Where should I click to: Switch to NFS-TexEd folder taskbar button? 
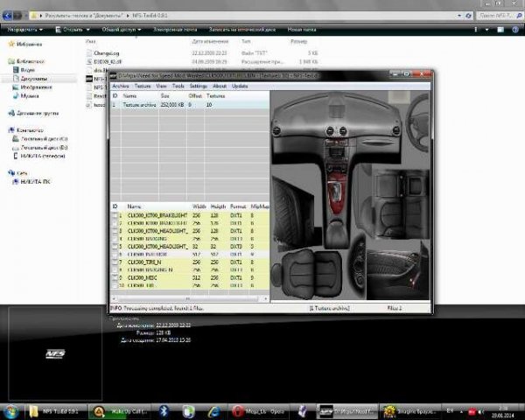click(55, 411)
